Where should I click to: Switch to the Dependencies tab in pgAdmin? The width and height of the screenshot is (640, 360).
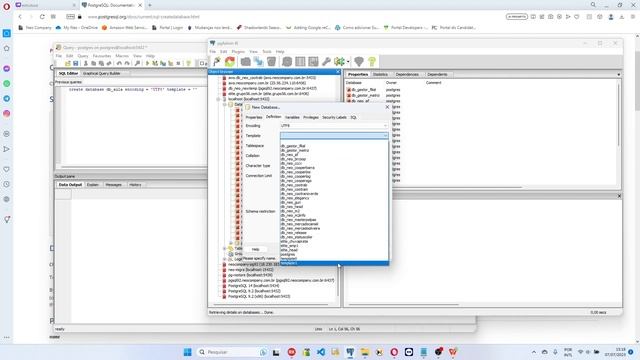(x=407, y=74)
